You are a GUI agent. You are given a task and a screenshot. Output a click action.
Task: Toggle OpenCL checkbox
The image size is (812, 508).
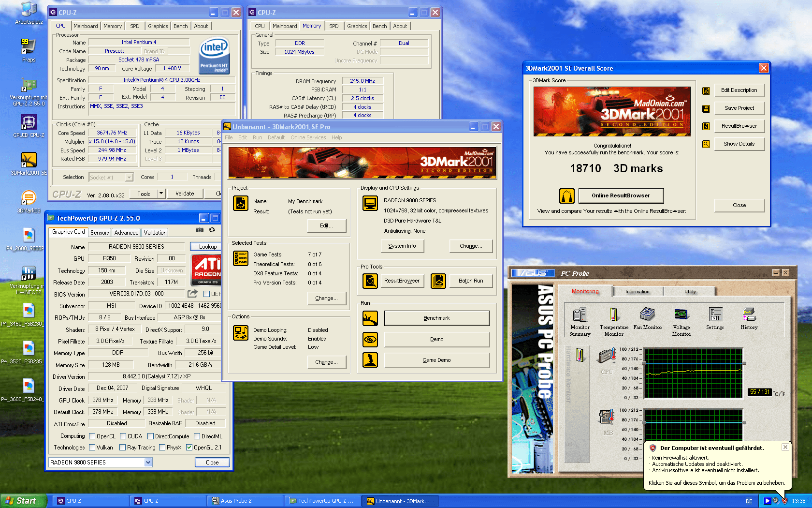pos(92,436)
